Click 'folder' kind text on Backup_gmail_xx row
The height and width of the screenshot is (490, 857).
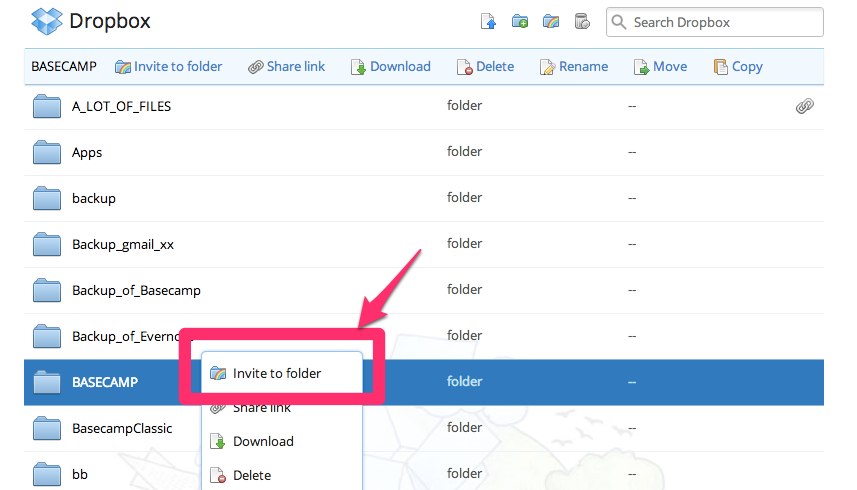[465, 243]
